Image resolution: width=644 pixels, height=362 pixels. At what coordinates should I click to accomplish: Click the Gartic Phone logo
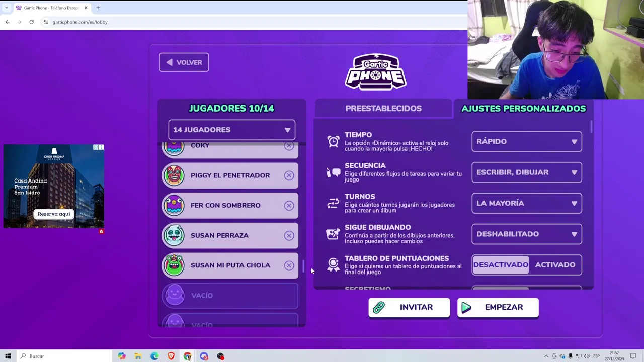click(375, 71)
